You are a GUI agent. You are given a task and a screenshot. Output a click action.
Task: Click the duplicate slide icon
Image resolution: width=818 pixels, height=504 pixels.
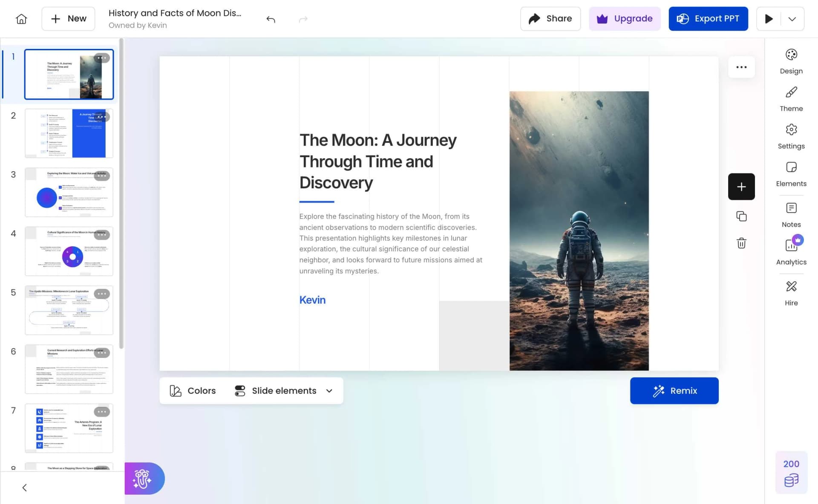click(x=741, y=216)
